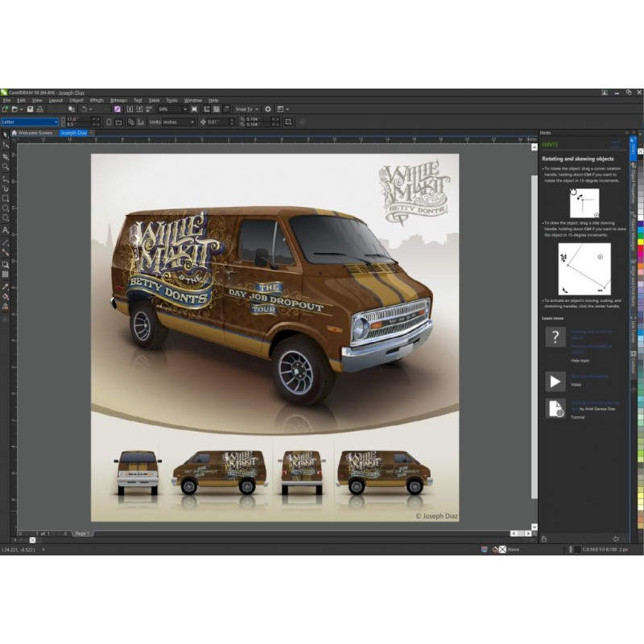Select the Rectangle tool in toolbox
The width and height of the screenshot is (644, 644).
click(x=6, y=198)
